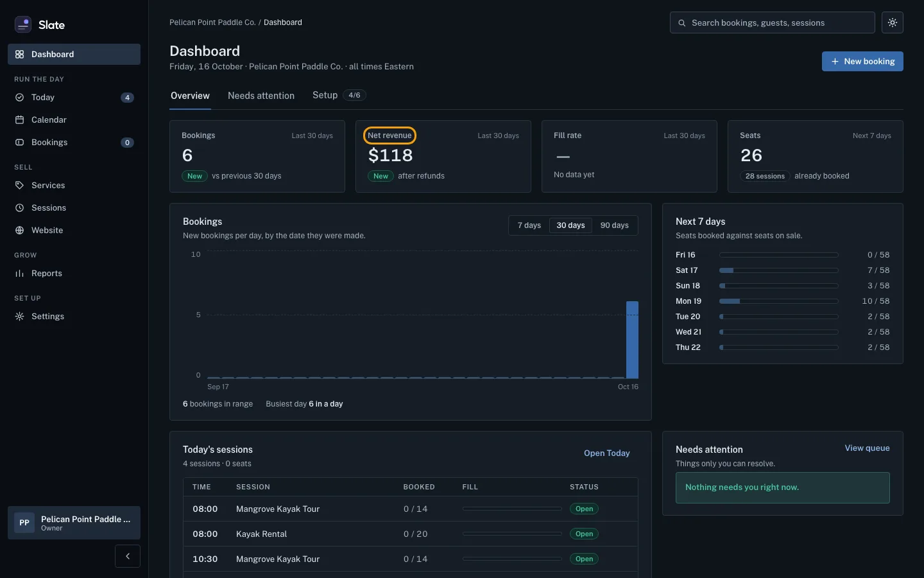Toggle the light/dark theme sun icon
This screenshot has height=578, width=924.
point(893,22)
